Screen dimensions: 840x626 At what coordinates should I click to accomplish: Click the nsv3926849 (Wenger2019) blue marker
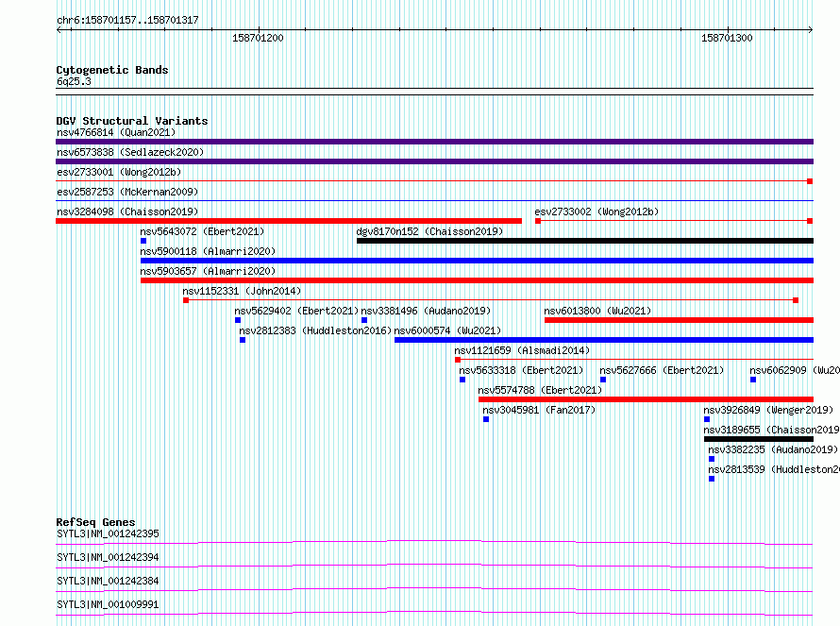707,419
